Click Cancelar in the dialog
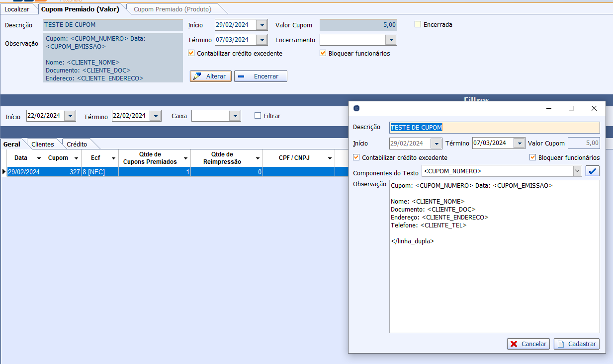 click(527, 344)
